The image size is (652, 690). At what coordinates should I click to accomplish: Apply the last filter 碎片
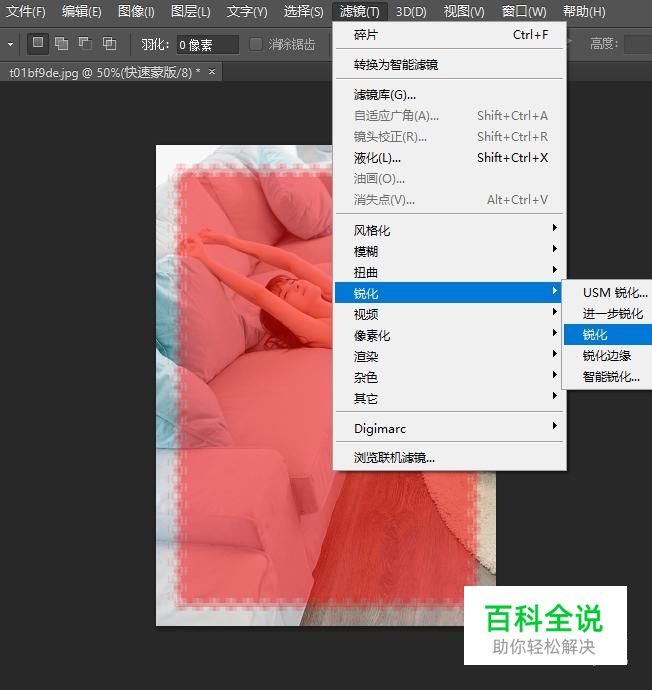pos(449,35)
